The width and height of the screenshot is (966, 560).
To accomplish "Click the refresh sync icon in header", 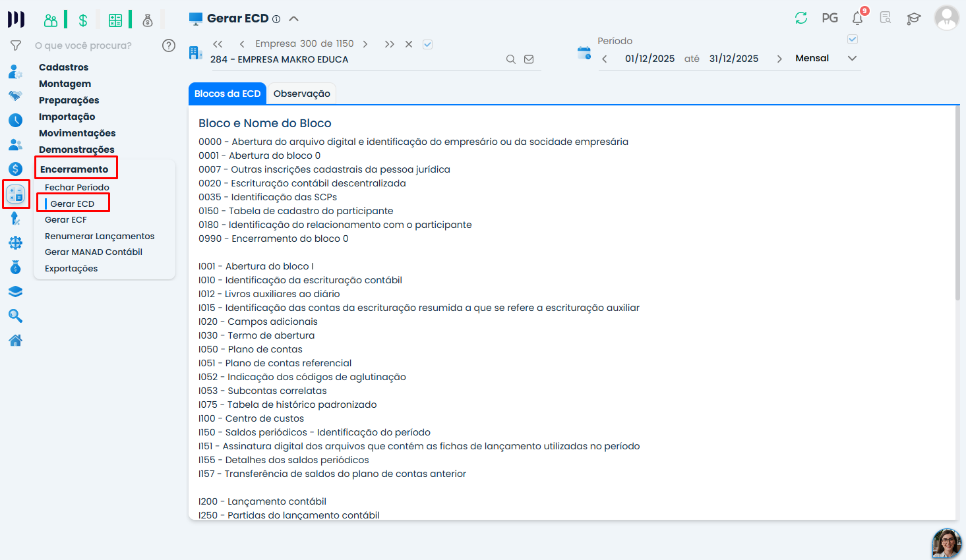I will [801, 18].
